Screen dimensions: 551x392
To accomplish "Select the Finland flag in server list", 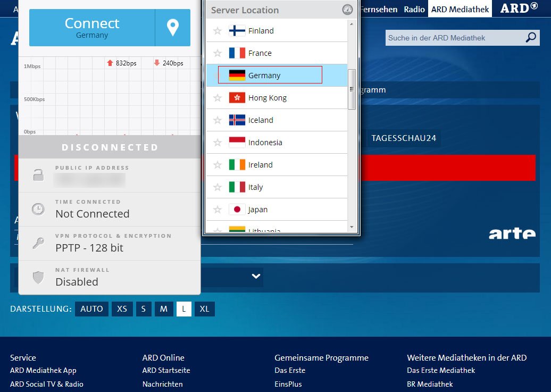I will point(237,31).
